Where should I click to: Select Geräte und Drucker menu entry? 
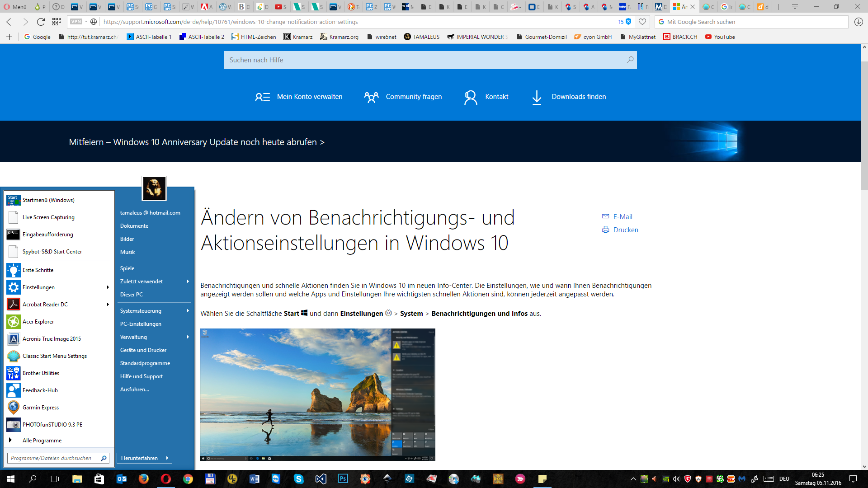(143, 350)
